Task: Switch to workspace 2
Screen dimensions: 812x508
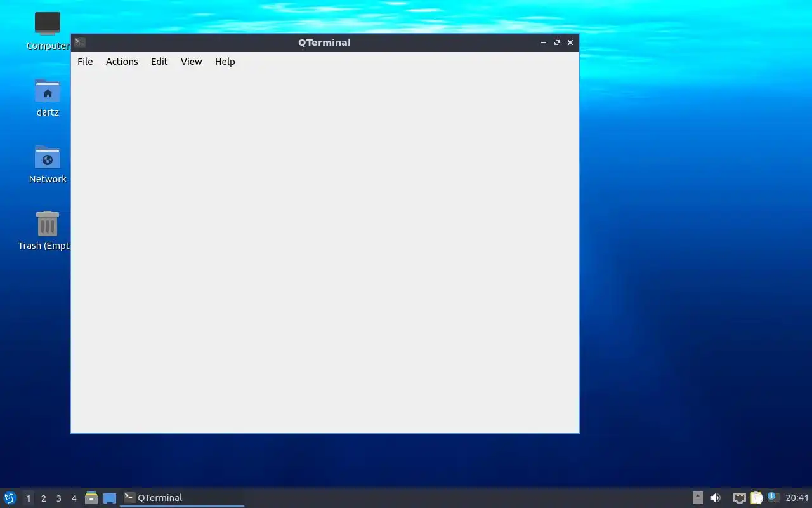Action: [43, 498]
